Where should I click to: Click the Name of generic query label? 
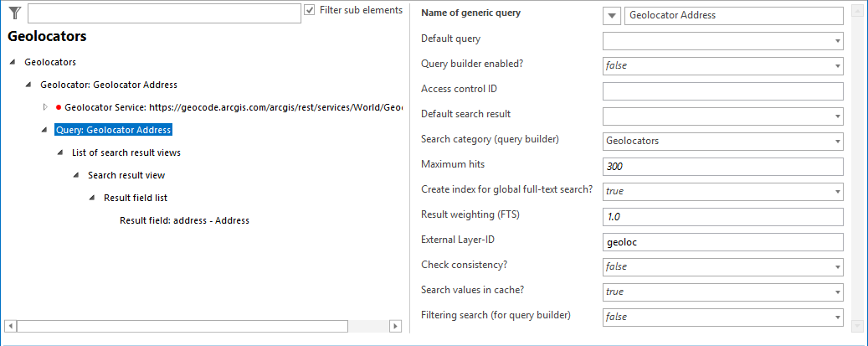pos(470,13)
